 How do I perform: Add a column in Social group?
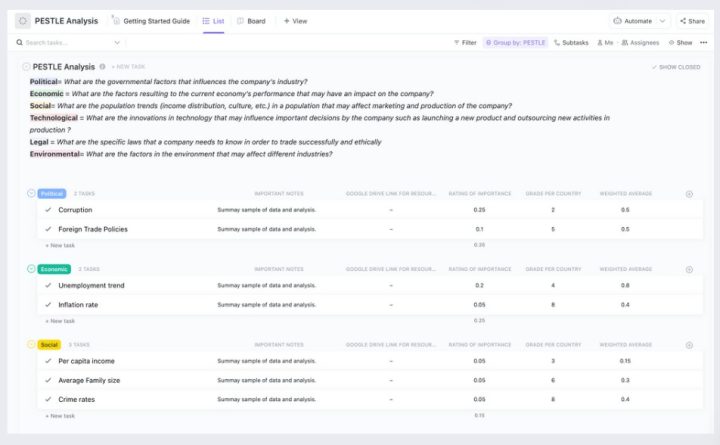pyautogui.click(x=689, y=345)
